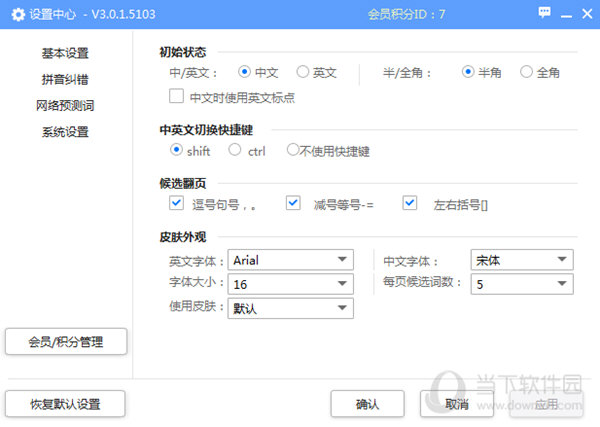Select 英文 as initial language

pyautogui.click(x=303, y=72)
